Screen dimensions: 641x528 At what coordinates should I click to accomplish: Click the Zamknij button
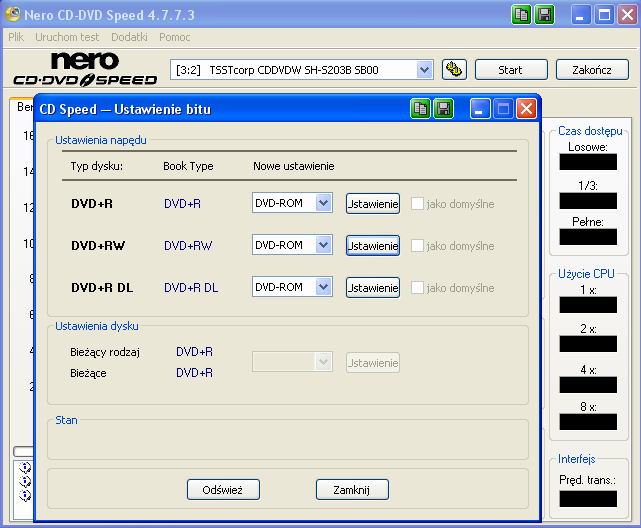352,490
